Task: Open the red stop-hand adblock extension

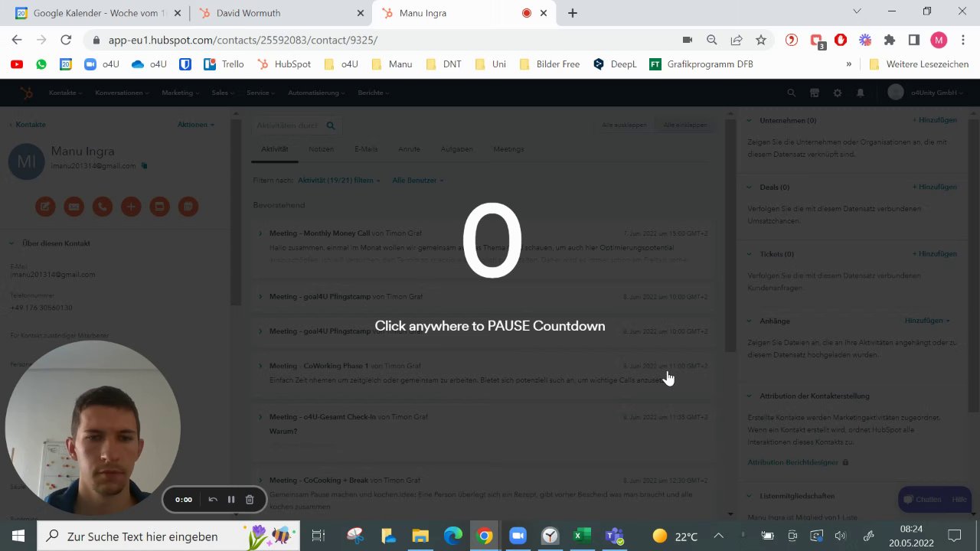Action: (840, 40)
